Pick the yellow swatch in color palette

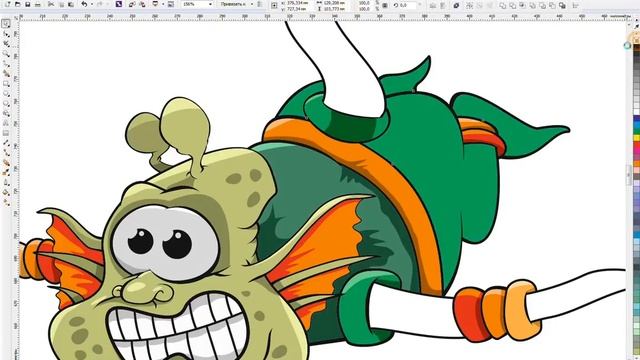point(637,138)
